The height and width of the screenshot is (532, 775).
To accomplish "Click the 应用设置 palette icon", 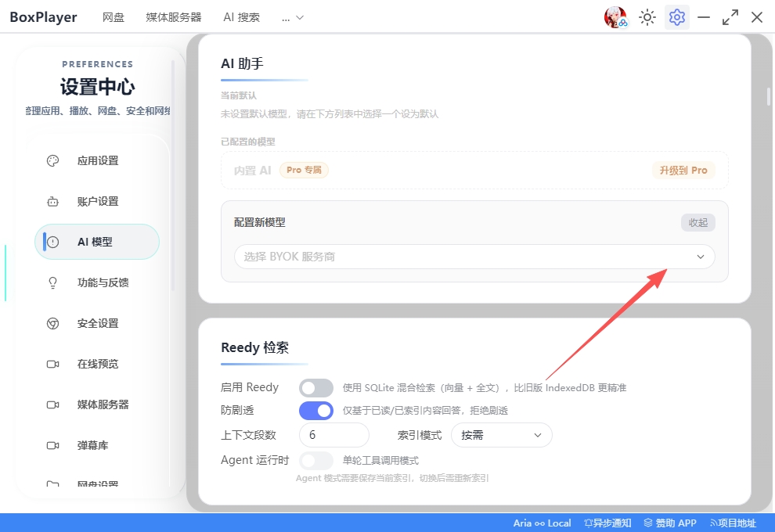I will click(x=53, y=160).
